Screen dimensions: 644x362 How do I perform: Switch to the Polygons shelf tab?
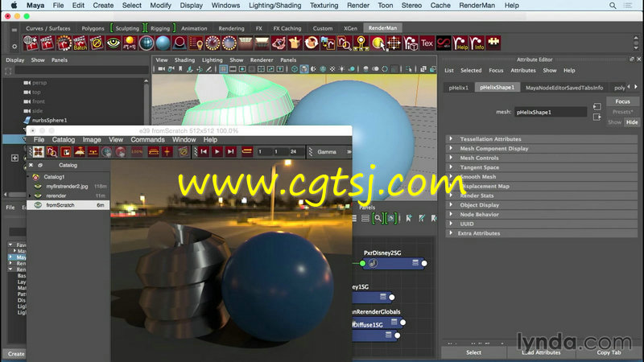(x=93, y=28)
